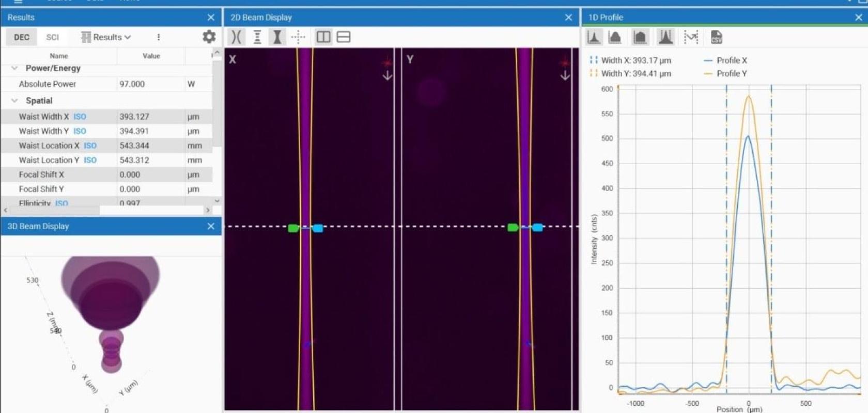Click the first single-peak profile icon
The image size is (868, 413).
[594, 37]
